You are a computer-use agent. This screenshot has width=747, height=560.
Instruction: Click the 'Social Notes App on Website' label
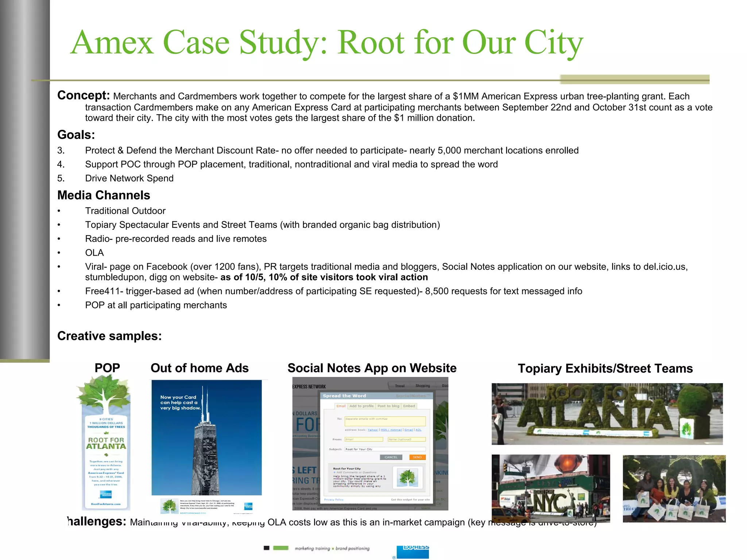(372, 368)
